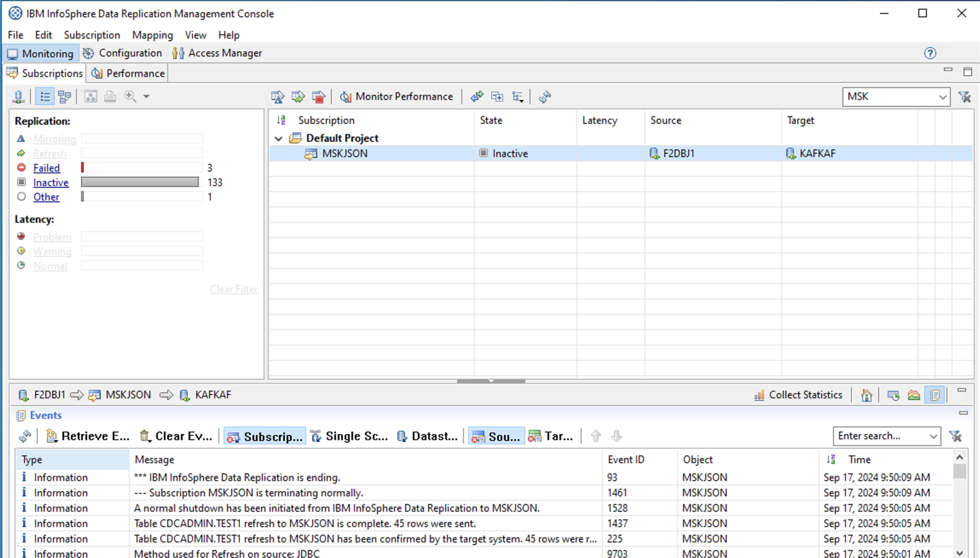Screen dimensions: 980x558
Task: Open the Enter search dropdown arrow
Action: pos(933,436)
